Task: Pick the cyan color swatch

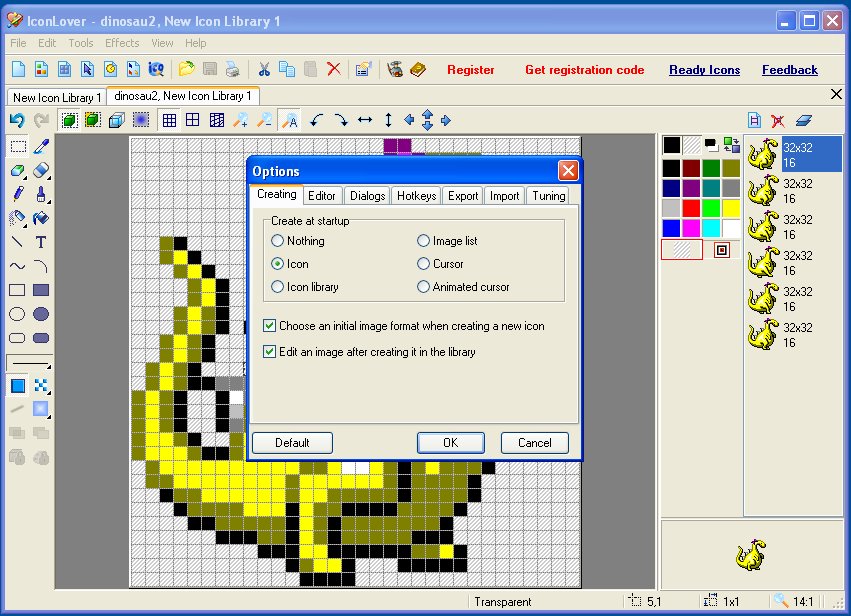Action: [711, 228]
